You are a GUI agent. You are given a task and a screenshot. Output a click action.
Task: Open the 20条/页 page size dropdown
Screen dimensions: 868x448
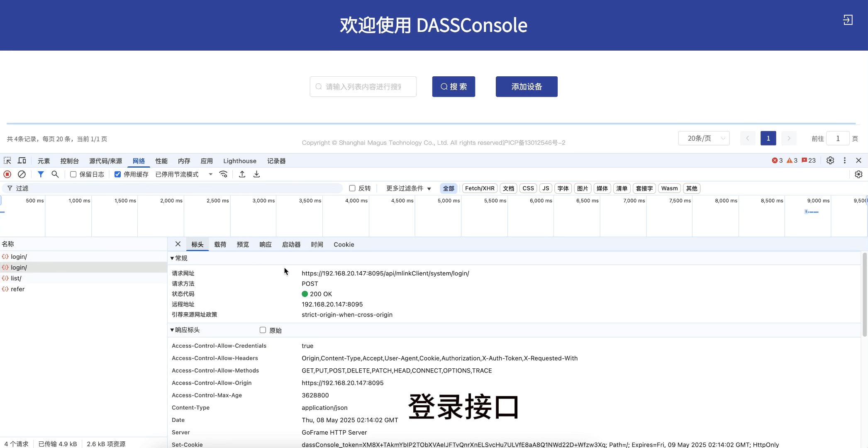click(704, 138)
